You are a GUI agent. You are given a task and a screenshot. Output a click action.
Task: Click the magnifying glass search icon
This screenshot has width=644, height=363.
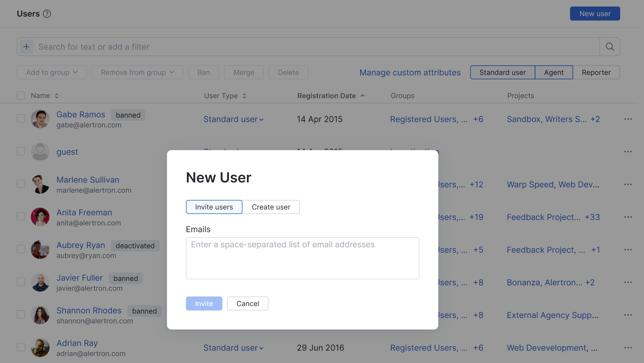tap(609, 46)
